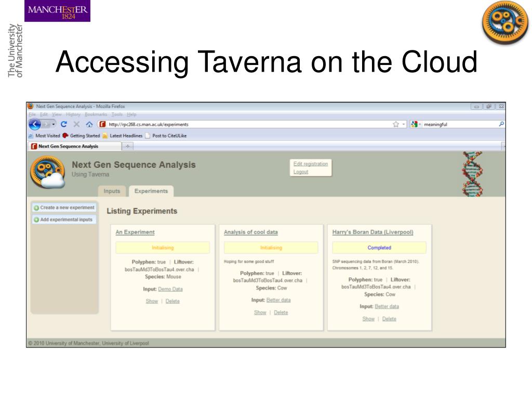The width and height of the screenshot is (532, 399).
Task: Click Show in the An Experiment card
Action: pyautogui.click(x=152, y=301)
